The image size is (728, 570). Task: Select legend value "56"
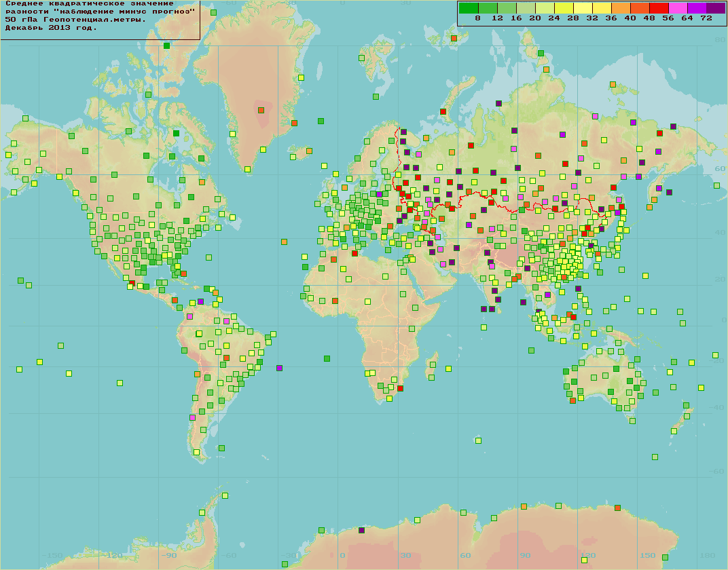(668, 18)
